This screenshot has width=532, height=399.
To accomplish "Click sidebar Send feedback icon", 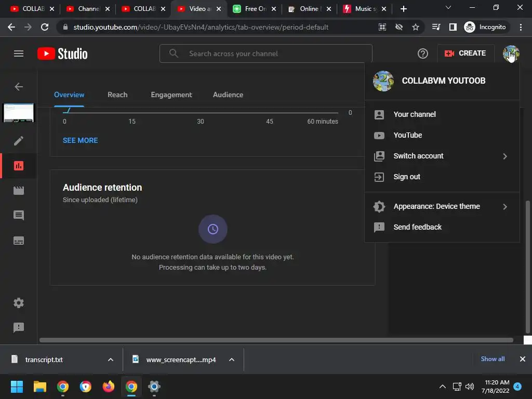I will tap(19, 327).
